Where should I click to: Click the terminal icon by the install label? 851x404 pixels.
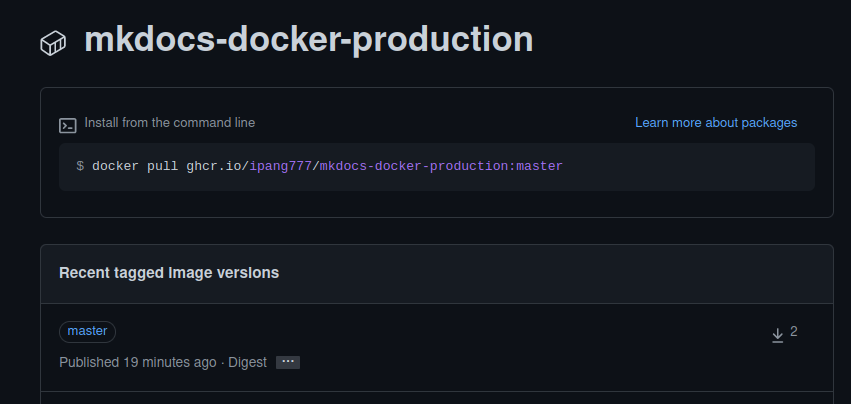68,125
